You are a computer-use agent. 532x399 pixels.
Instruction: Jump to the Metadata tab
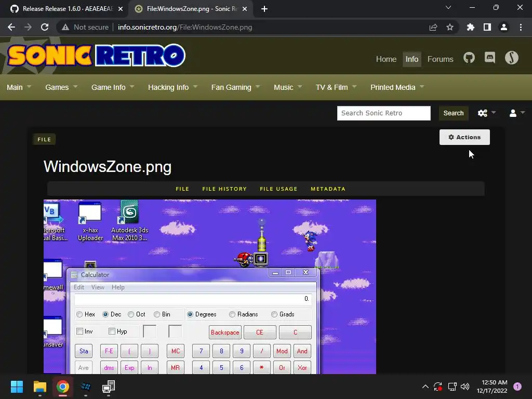(328, 189)
